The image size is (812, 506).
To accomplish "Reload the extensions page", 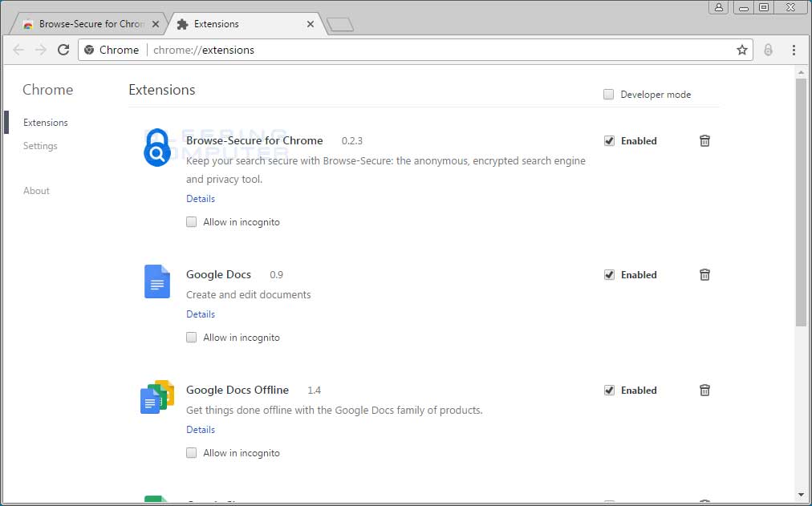I will 63,50.
